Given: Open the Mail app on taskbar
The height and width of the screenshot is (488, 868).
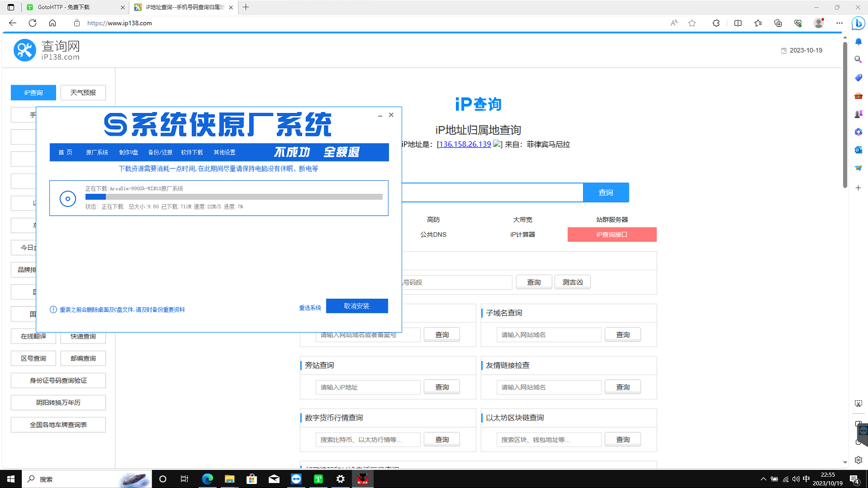Looking at the screenshot, I should (x=274, y=479).
